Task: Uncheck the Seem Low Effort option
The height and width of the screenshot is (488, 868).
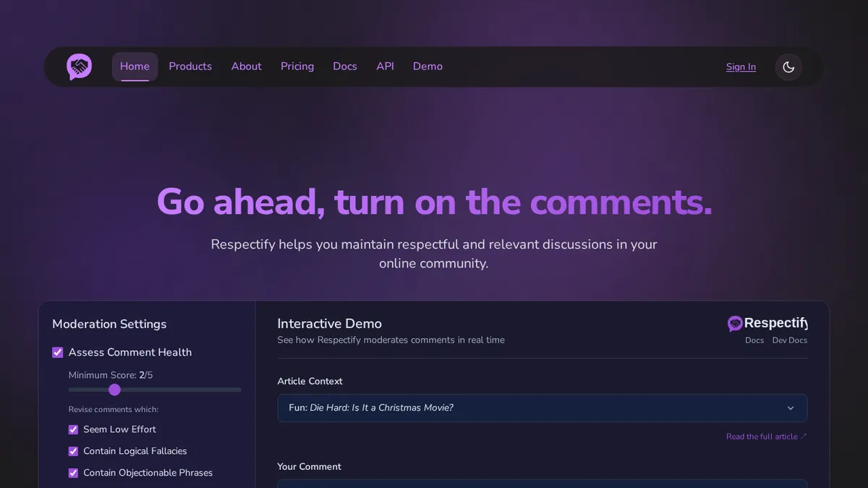Action: tap(73, 429)
